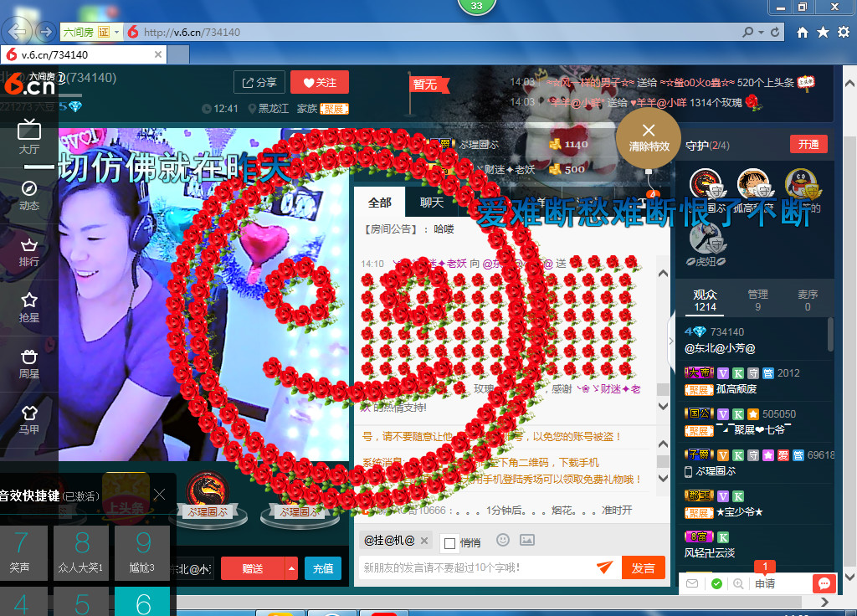Click the 发言 send message button
This screenshot has width=857, height=616.
[x=644, y=568]
